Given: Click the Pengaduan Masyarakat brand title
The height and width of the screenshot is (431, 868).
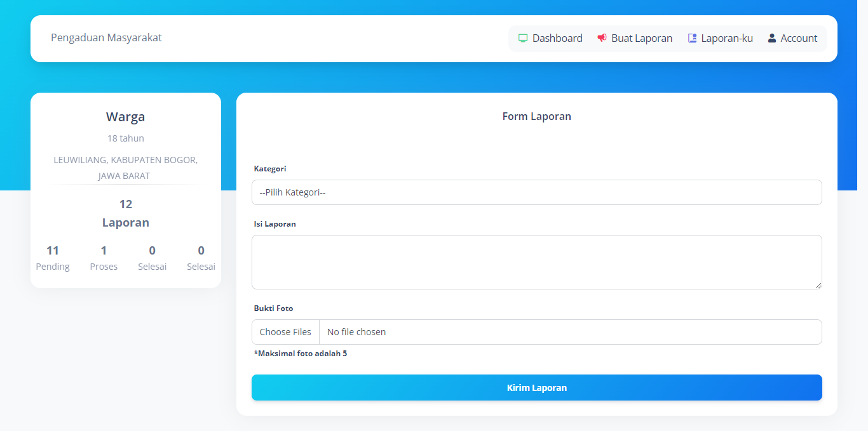Looking at the screenshot, I should point(106,38).
